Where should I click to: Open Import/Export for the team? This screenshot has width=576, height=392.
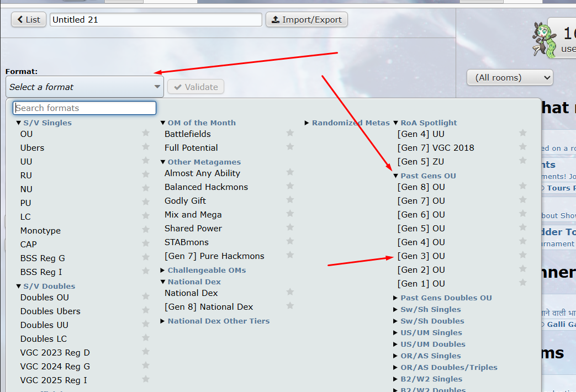click(307, 19)
